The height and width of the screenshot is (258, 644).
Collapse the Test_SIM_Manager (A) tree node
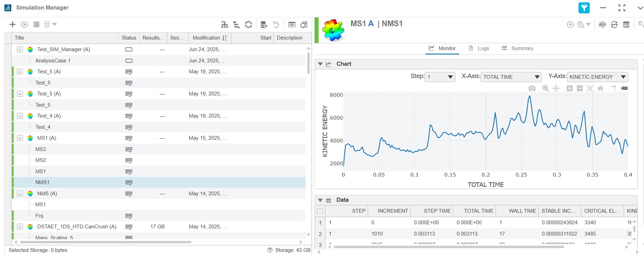click(20, 49)
